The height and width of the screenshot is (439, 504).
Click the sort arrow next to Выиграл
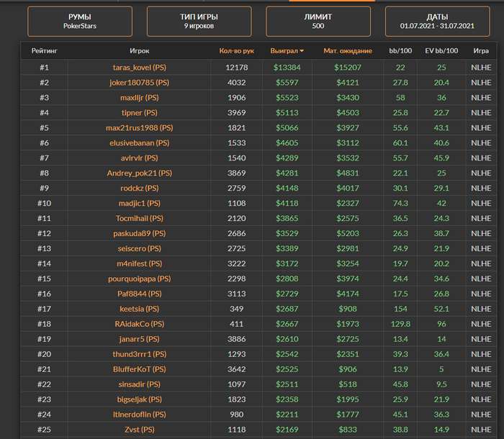point(302,51)
